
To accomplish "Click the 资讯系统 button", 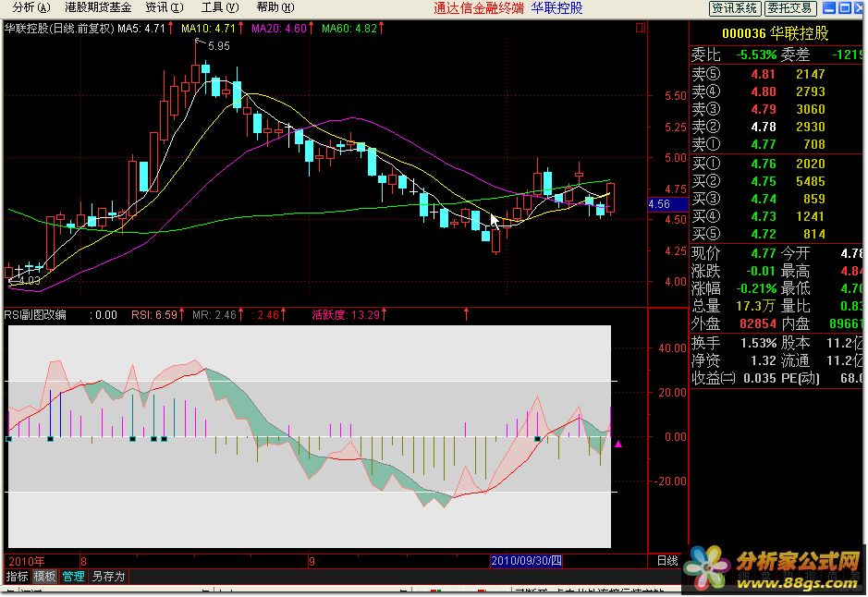I will click(735, 8).
